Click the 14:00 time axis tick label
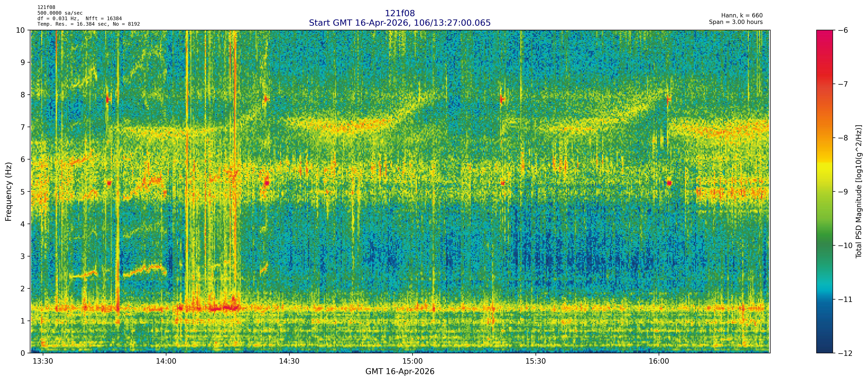 166,362
